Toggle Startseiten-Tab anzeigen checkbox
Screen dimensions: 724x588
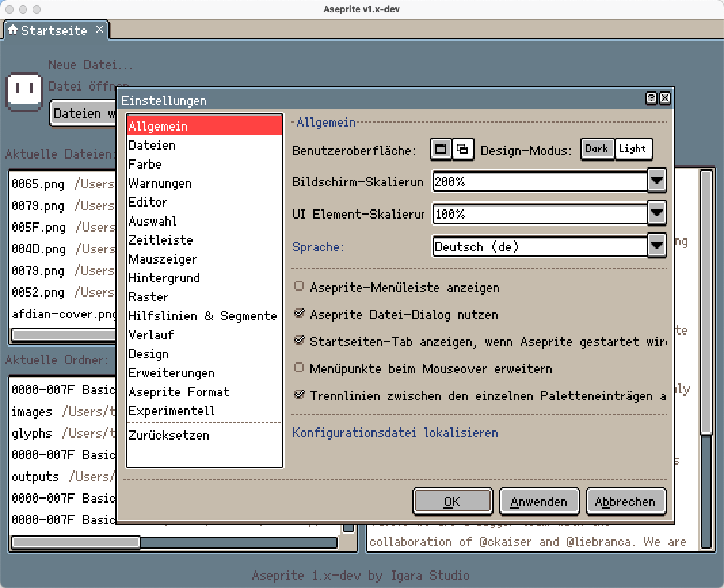pyautogui.click(x=299, y=341)
